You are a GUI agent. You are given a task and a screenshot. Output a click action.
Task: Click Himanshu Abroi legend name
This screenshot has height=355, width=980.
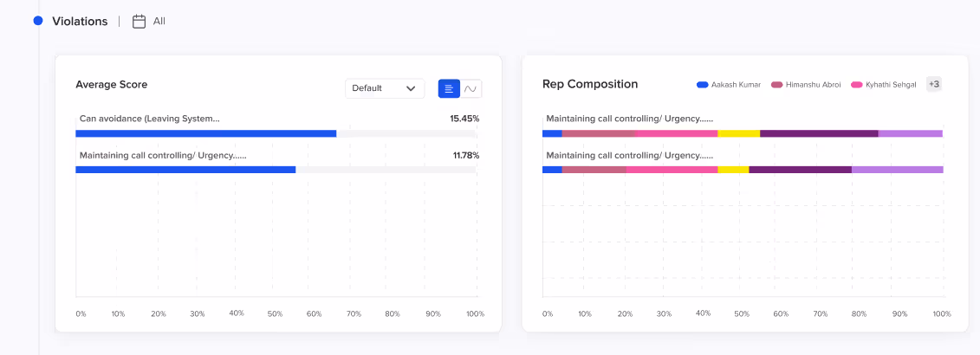[813, 84]
